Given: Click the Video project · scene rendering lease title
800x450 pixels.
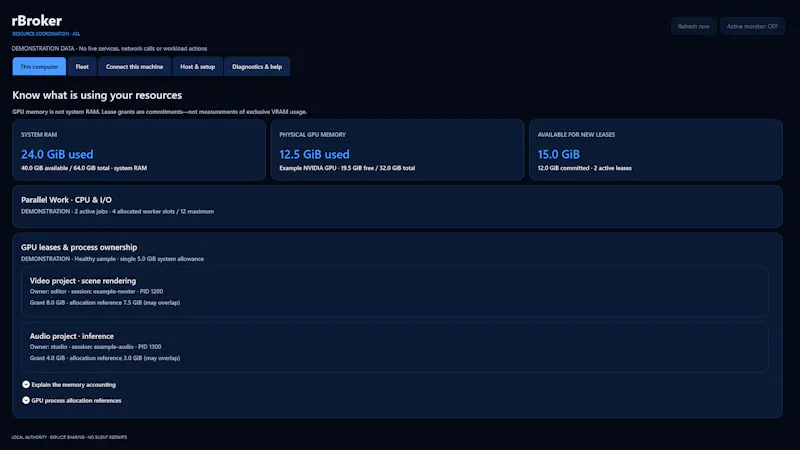Looking at the screenshot, I should click(83, 281).
